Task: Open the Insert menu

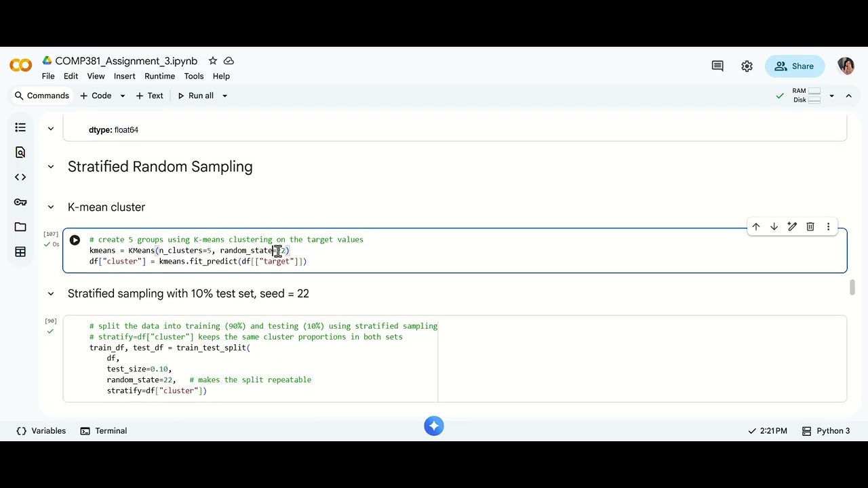Action: 125,77
